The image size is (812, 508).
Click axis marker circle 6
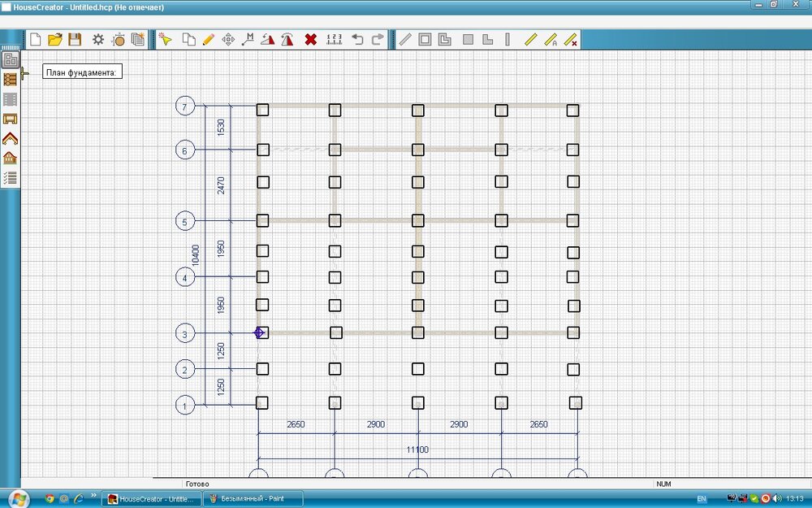coord(185,150)
